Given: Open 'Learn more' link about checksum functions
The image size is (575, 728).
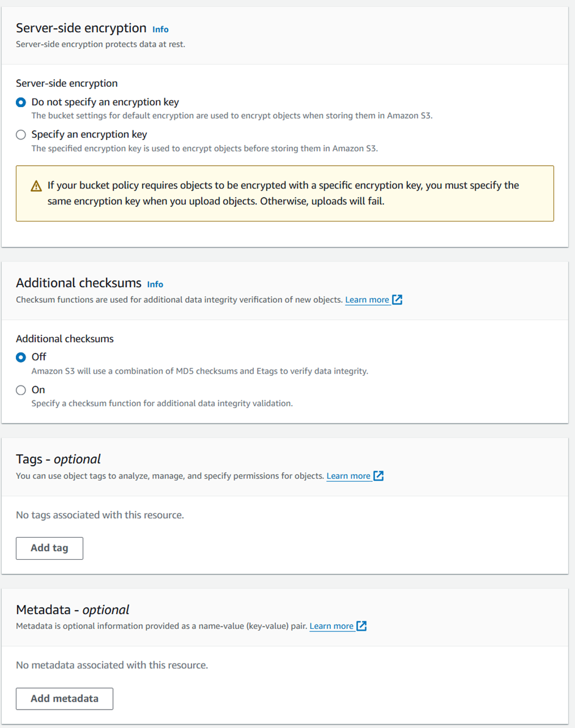Looking at the screenshot, I should [367, 300].
